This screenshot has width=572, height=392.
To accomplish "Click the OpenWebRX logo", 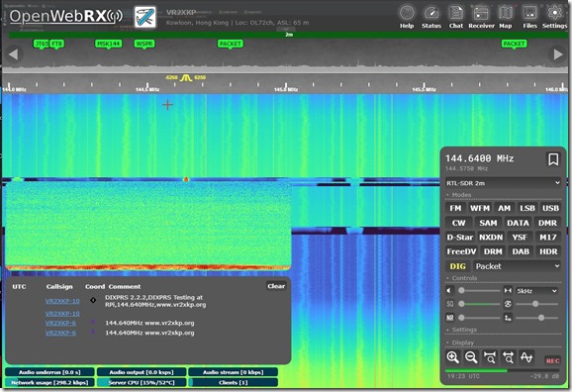I will pyautogui.click(x=65, y=17).
